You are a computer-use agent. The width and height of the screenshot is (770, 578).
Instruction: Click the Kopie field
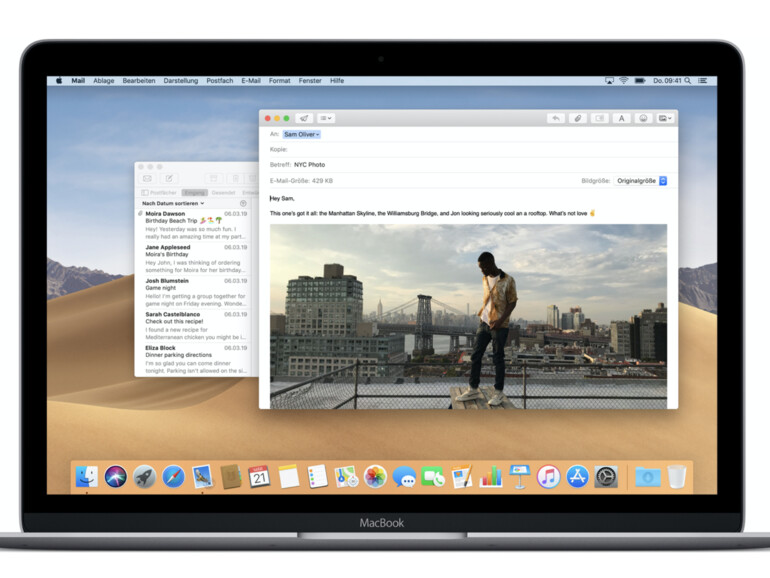(468, 149)
